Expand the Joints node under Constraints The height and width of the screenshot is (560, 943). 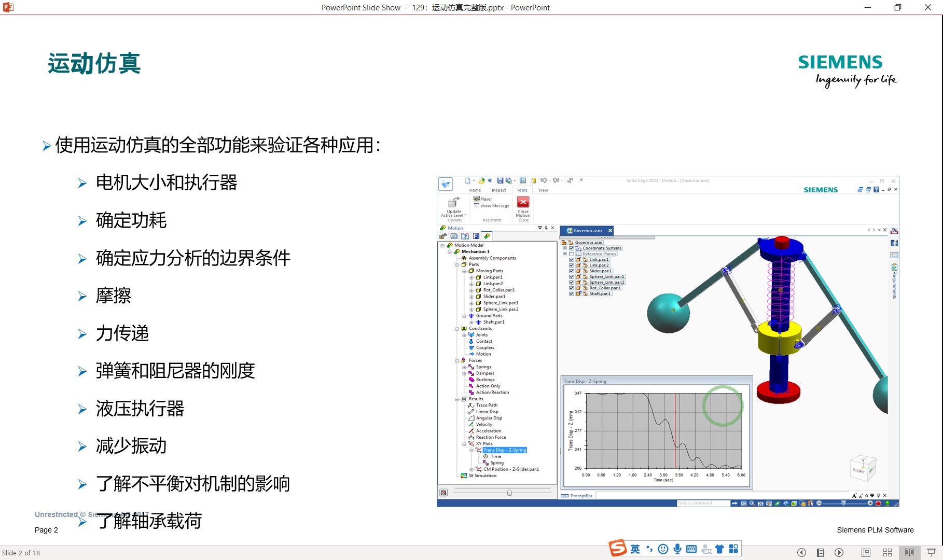[464, 334]
